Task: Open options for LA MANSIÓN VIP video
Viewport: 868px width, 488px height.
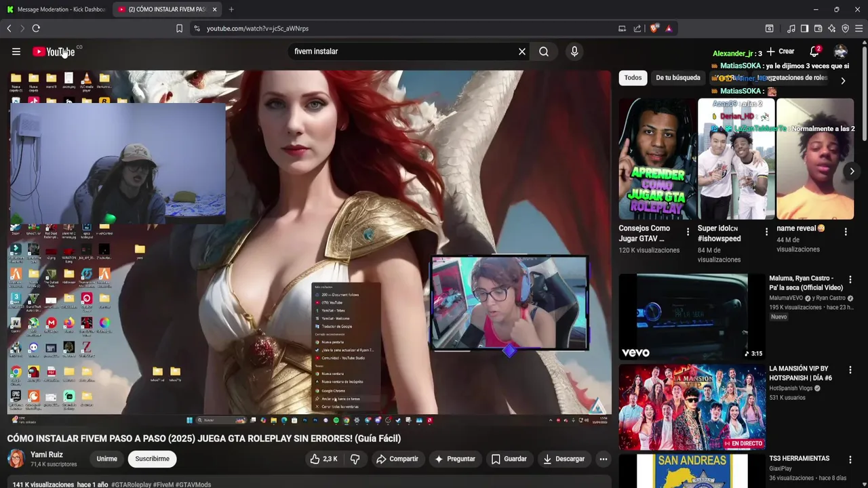Action: point(850,370)
